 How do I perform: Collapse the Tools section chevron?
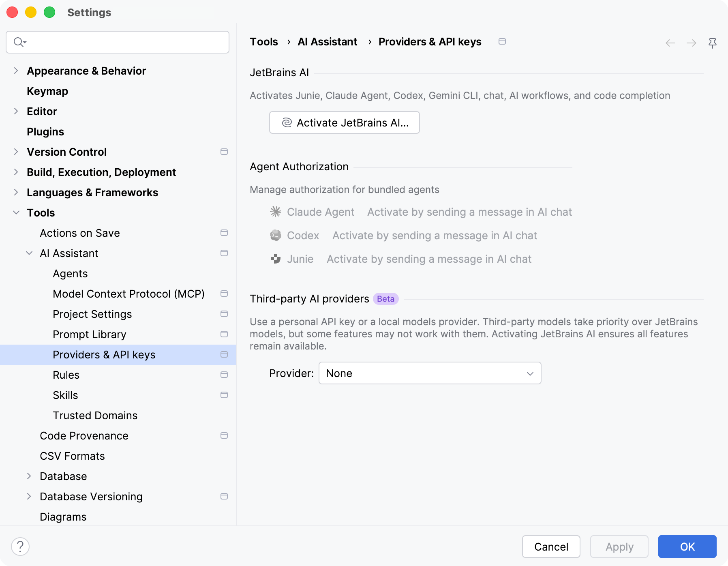[16, 212]
